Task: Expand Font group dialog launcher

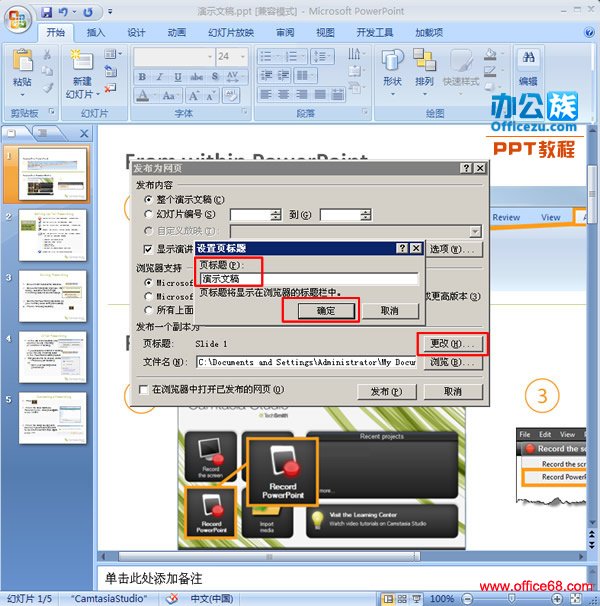Action: 244,112
